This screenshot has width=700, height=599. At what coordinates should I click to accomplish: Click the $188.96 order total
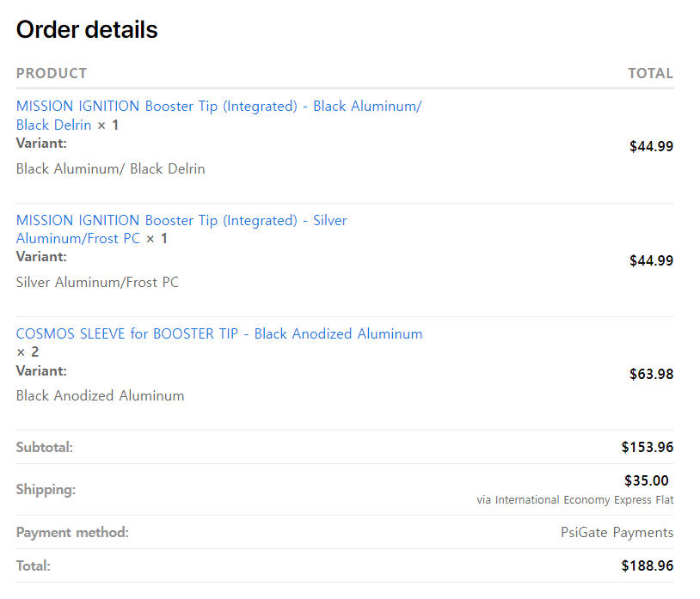click(x=647, y=566)
